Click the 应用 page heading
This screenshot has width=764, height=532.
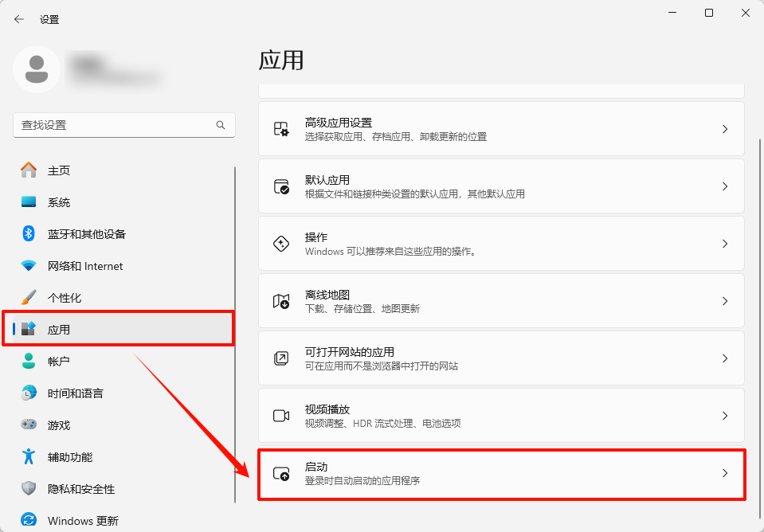tap(282, 61)
